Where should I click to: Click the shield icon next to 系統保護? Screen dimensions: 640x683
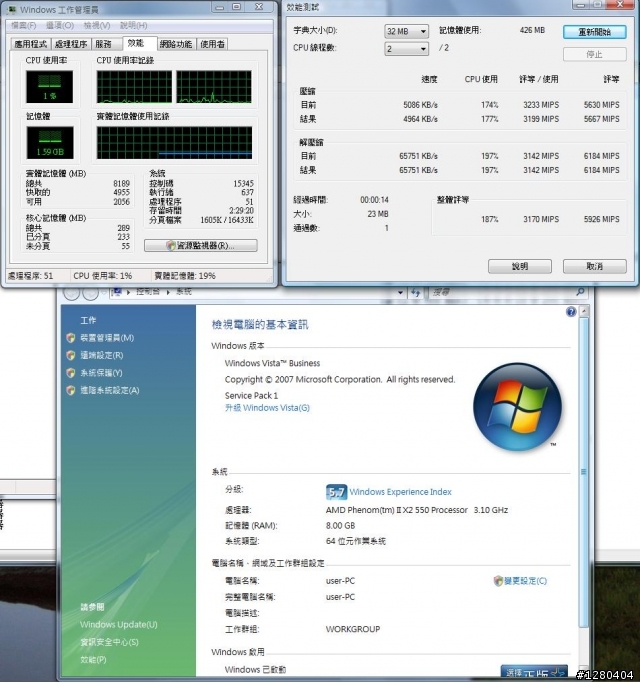pos(71,373)
